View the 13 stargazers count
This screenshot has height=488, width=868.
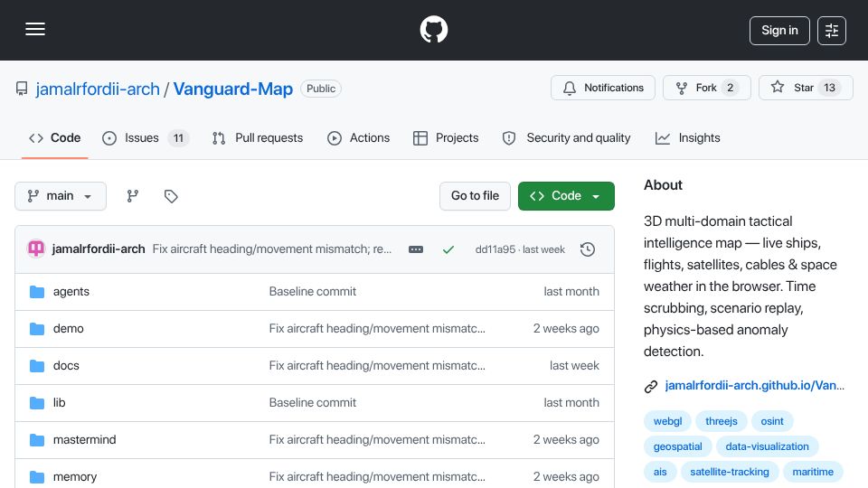click(829, 88)
